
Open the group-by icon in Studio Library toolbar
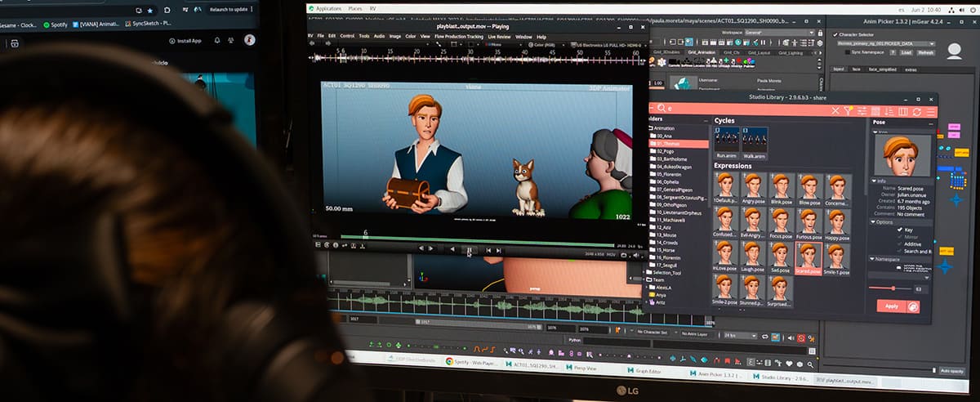pos(875,110)
